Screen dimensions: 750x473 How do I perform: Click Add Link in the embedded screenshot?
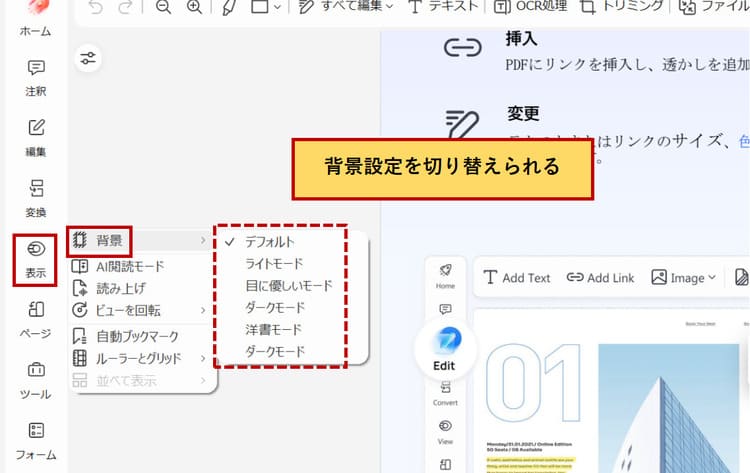(x=600, y=278)
